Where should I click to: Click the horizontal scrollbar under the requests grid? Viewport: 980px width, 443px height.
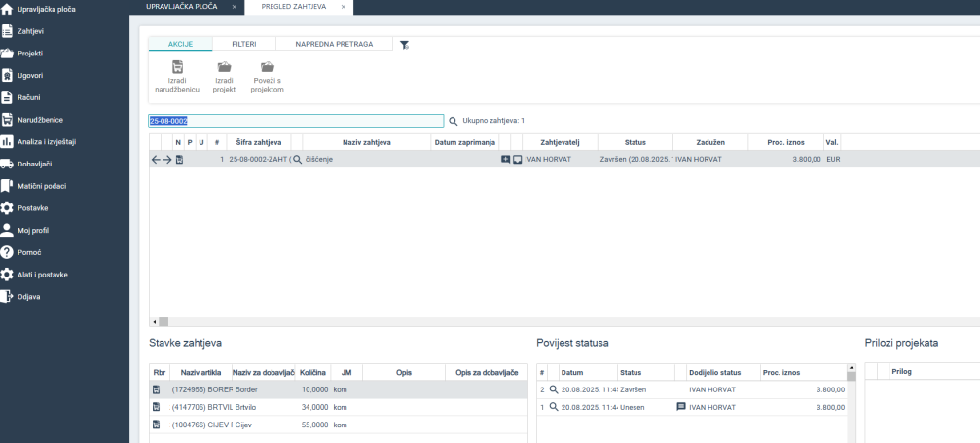point(163,321)
